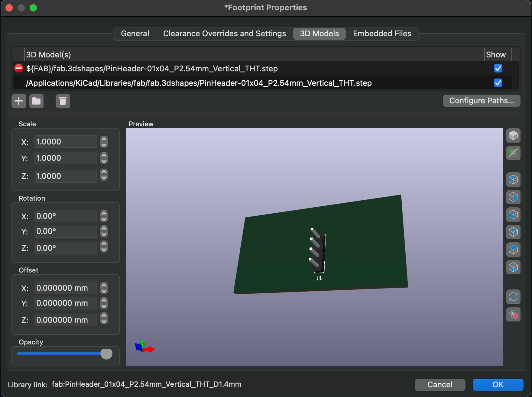Viewport: 532px width, 397px height.
Task: Open 3D preview settings gear icon
Action: (x=513, y=315)
